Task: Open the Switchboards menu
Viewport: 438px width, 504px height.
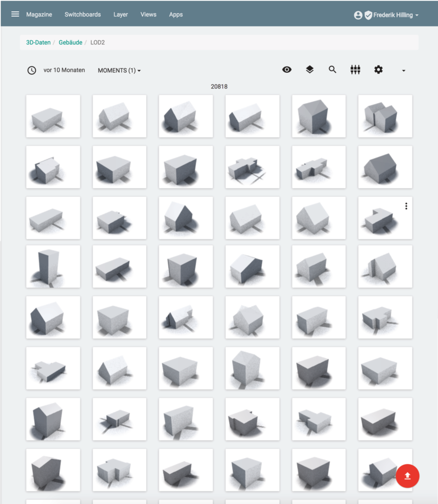Action: 83,15
